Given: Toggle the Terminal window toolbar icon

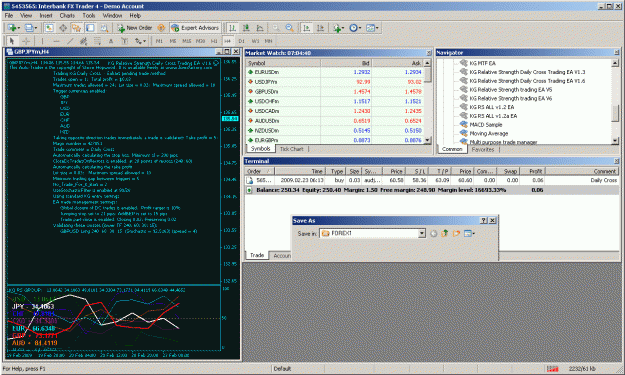Looking at the screenshot, I should tap(90, 28).
